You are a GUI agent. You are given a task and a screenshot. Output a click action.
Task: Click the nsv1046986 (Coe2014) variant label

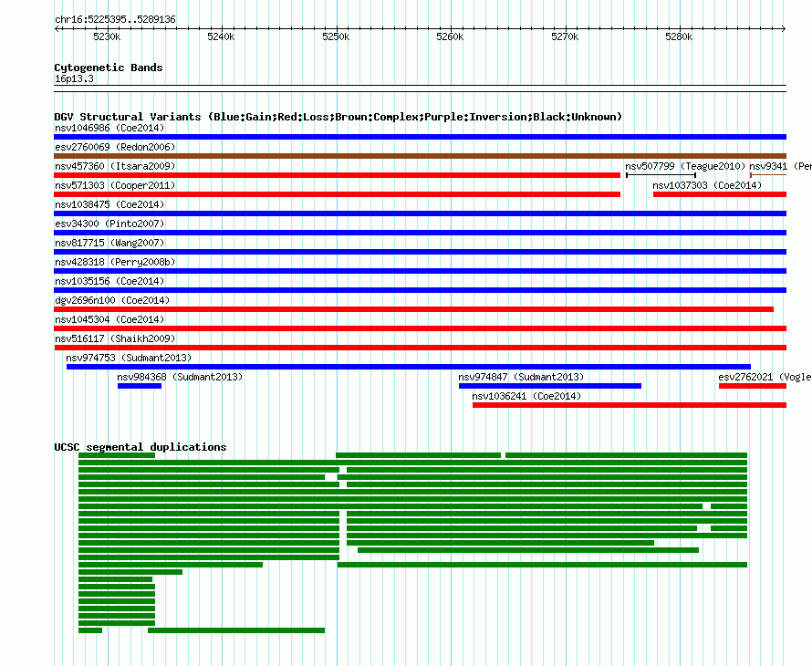point(109,128)
